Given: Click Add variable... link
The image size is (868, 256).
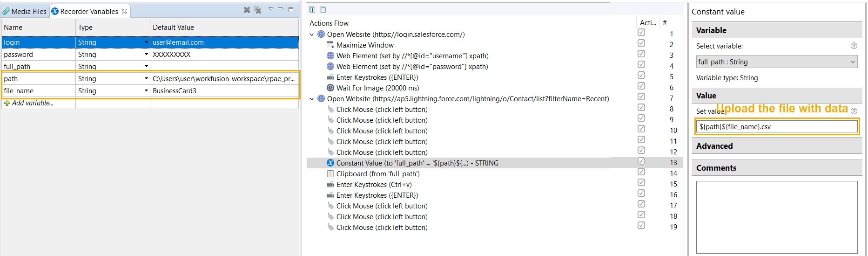Looking at the screenshot, I should point(33,103).
